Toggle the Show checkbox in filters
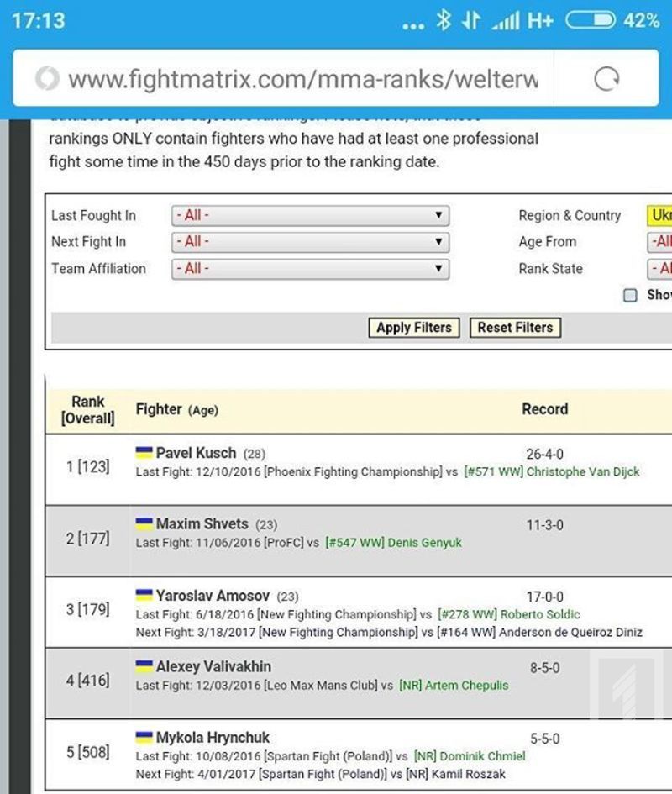This screenshot has width=672, height=794. (x=630, y=295)
